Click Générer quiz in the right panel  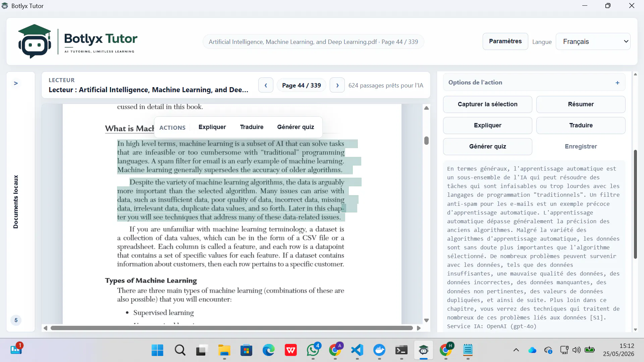487,146
